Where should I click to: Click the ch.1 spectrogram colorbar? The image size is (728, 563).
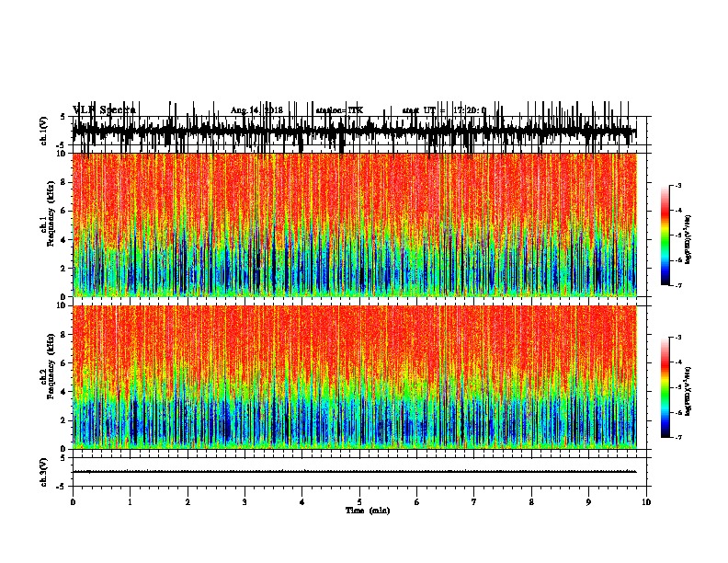click(665, 235)
